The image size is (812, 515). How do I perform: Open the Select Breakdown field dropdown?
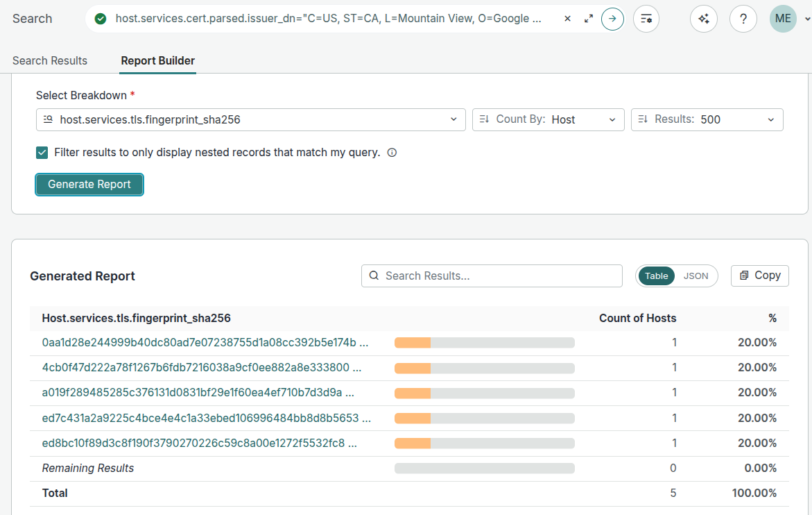[x=250, y=119]
